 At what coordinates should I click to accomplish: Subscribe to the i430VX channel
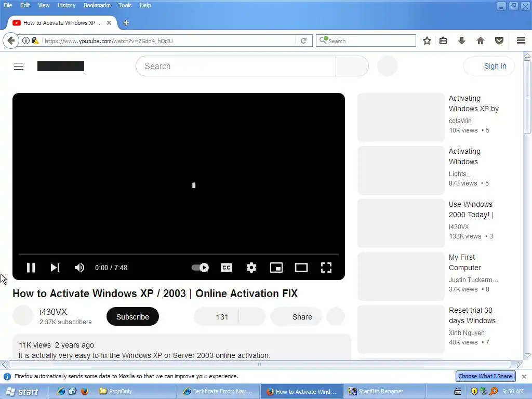[x=132, y=316]
